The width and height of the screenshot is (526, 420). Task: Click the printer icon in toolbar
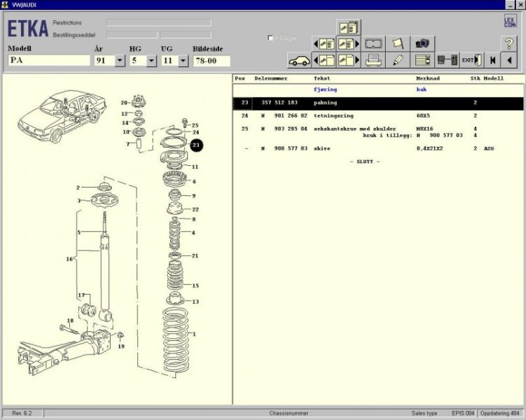click(x=373, y=60)
